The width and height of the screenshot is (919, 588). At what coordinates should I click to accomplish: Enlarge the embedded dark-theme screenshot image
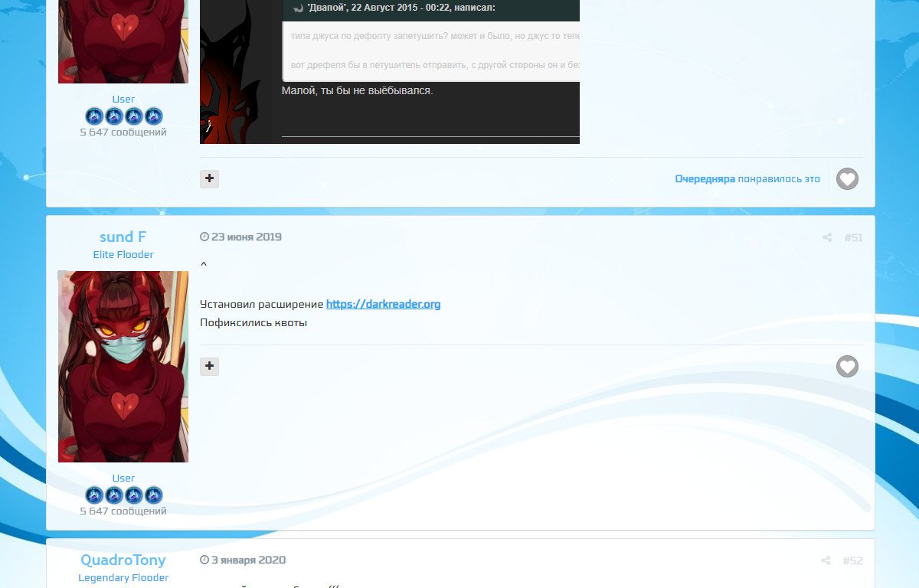pos(389,69)
